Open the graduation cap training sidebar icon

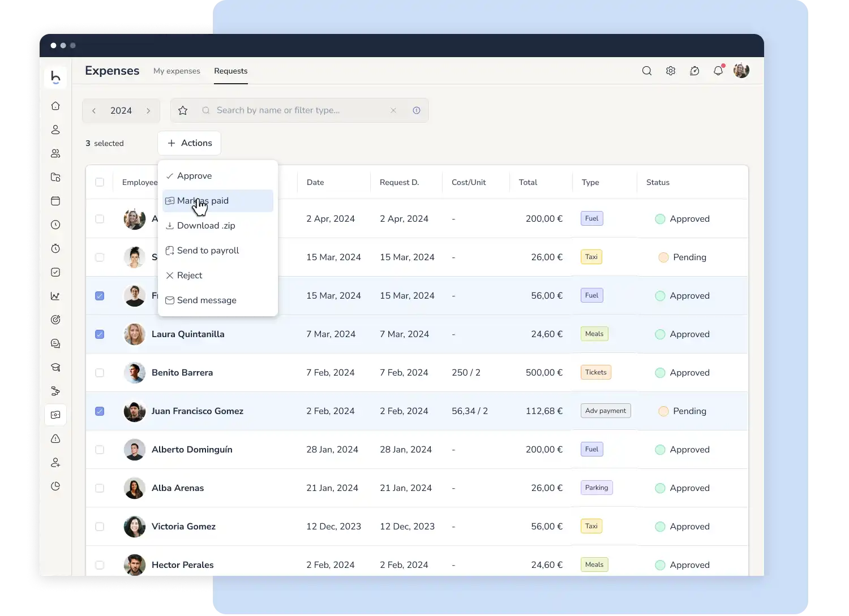(x=55, y=367)
